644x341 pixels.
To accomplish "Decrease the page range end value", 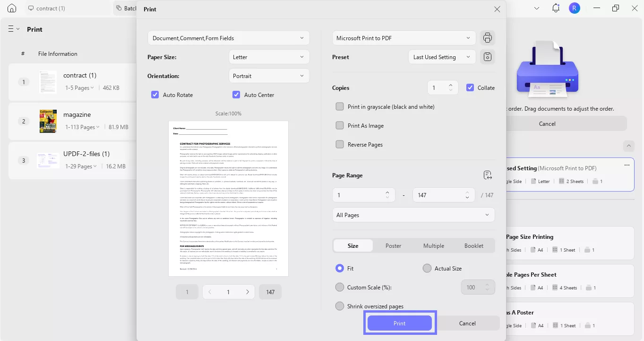I will coord(468,197).
